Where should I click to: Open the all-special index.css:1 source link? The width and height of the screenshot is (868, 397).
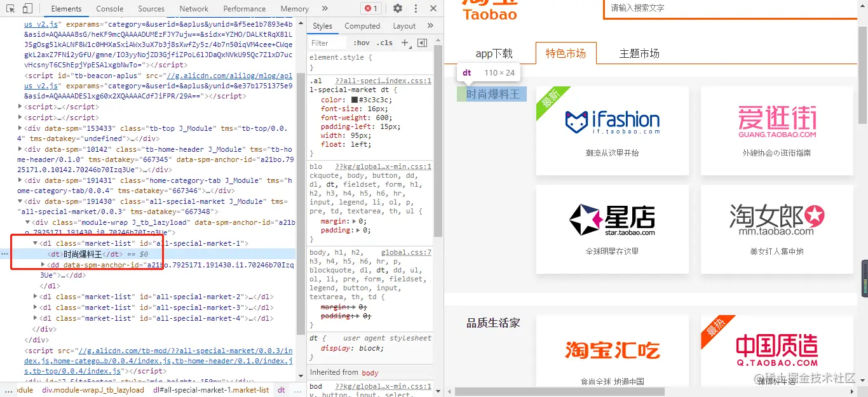pos(383,81)
